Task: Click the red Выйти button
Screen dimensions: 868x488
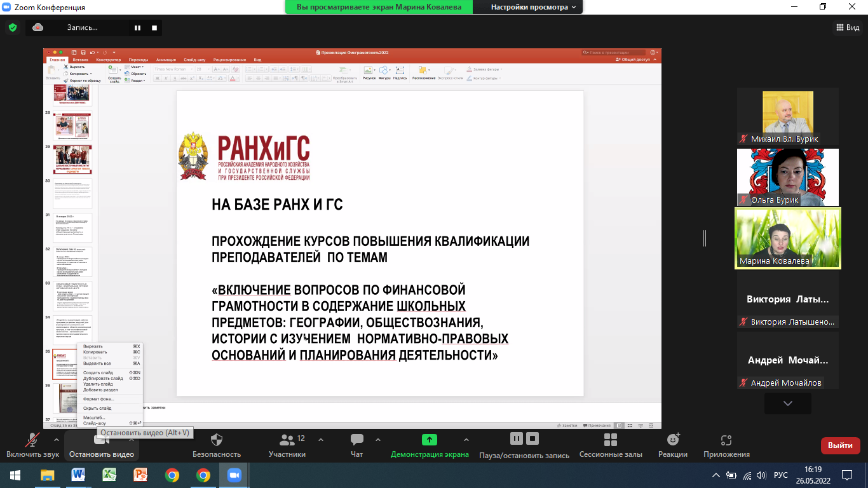Action: 840,445
